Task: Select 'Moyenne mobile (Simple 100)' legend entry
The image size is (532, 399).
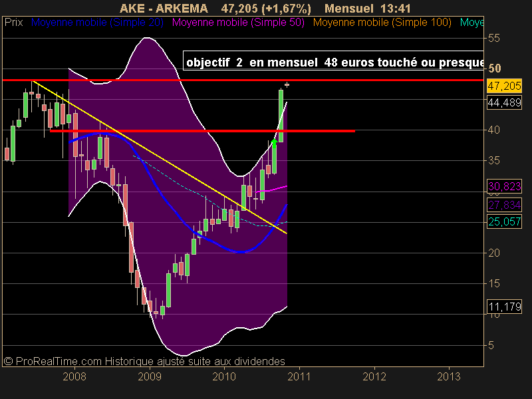Action: point(382,23)
